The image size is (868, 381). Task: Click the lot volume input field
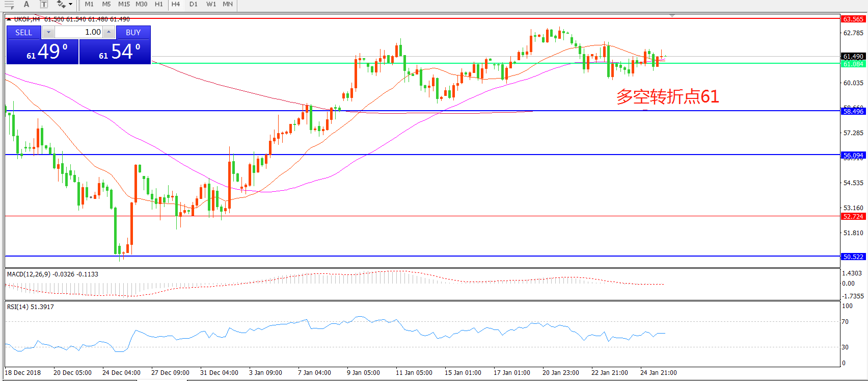[78, 32]
